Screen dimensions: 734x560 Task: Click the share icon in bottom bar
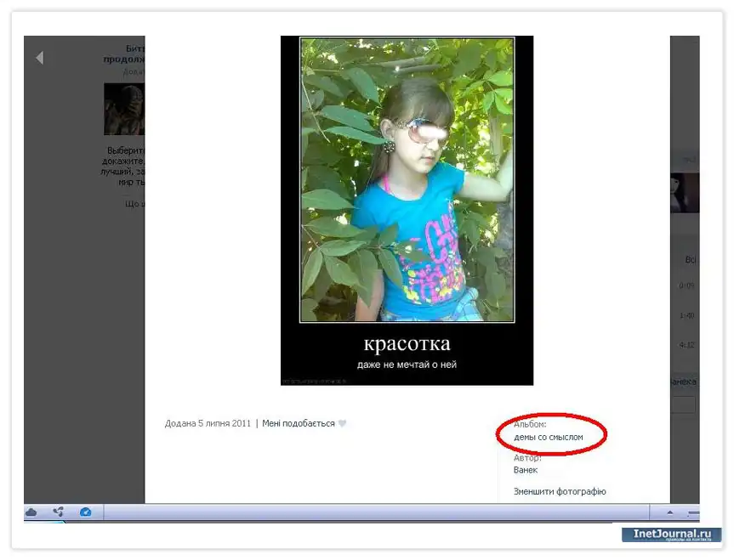coord(58,512)
